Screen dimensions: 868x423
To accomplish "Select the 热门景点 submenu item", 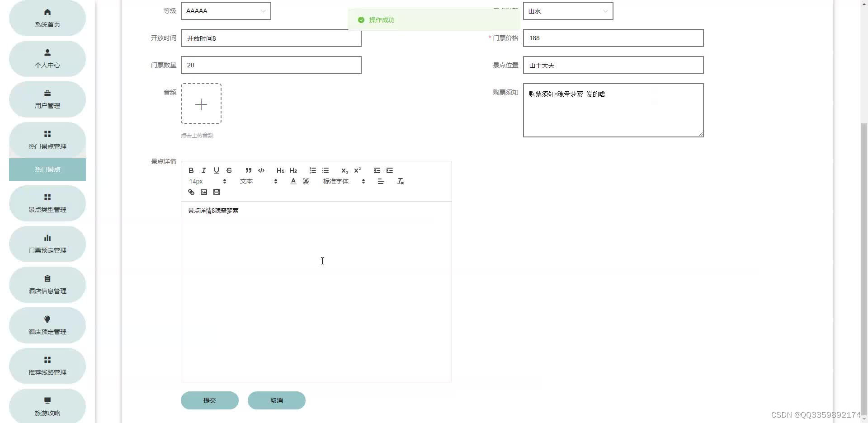I will 47,169.
